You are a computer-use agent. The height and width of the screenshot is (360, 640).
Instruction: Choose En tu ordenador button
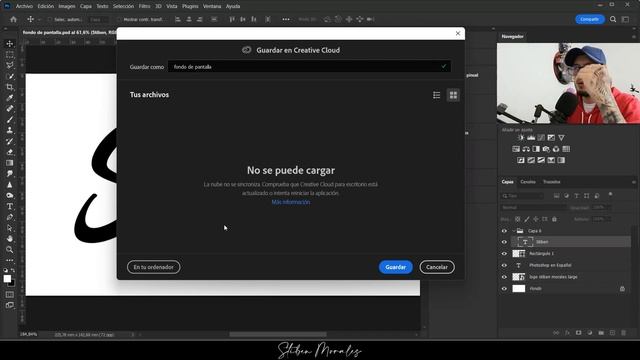153,267
